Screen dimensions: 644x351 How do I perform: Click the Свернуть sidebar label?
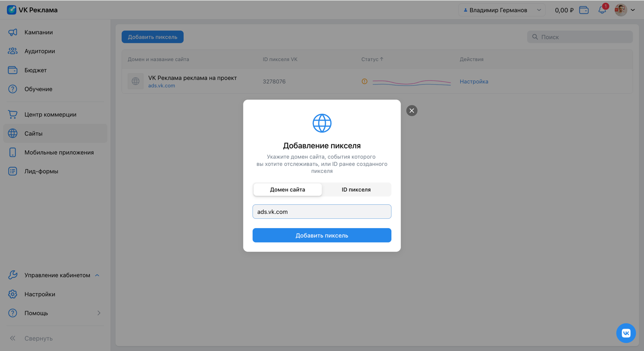38,338
